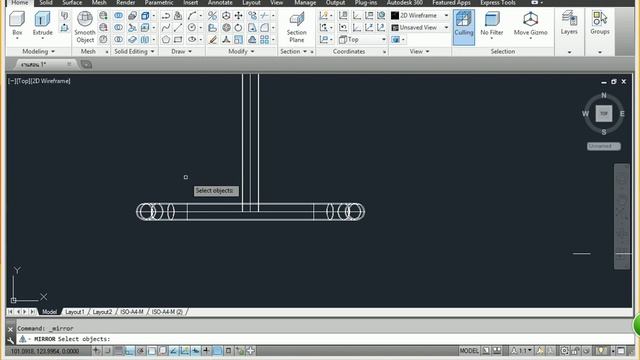This screenshot has width=640, height=360.
Task: Click the Unnamed UCS button under ViewCube
Action: pos(604,146)
